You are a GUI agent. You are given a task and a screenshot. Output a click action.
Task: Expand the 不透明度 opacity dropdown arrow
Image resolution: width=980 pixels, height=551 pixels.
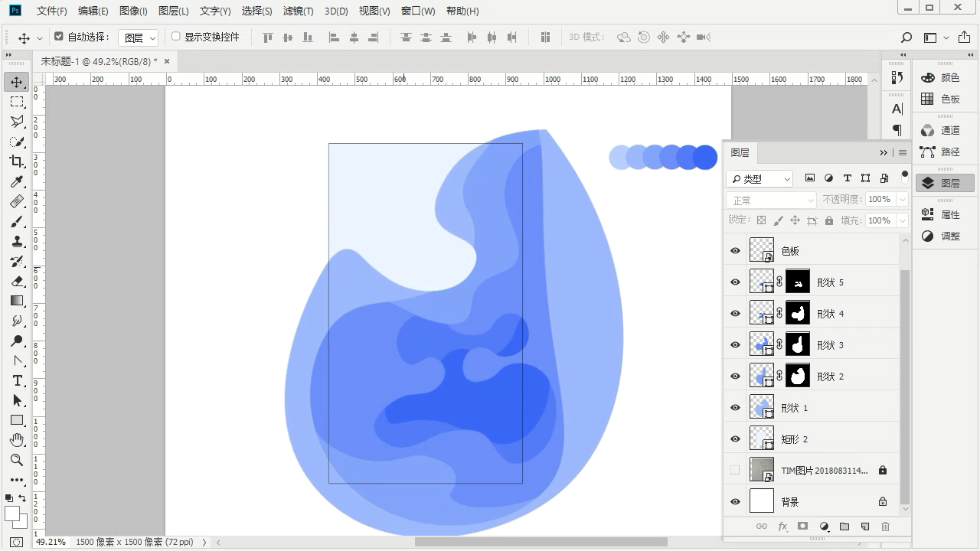[x=902, y=200]
